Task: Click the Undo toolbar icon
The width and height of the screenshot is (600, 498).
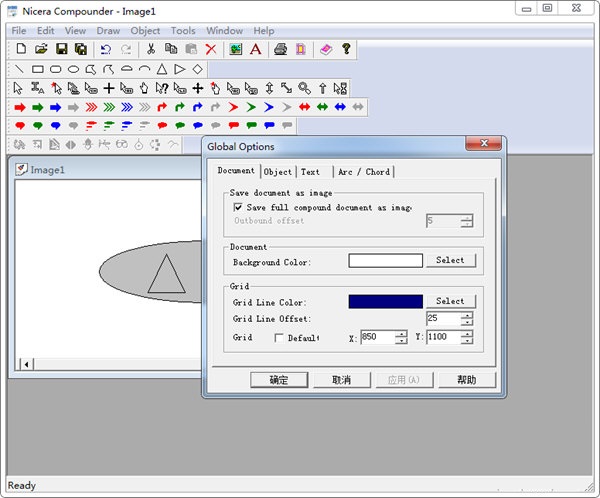Action: pos(106,49)
